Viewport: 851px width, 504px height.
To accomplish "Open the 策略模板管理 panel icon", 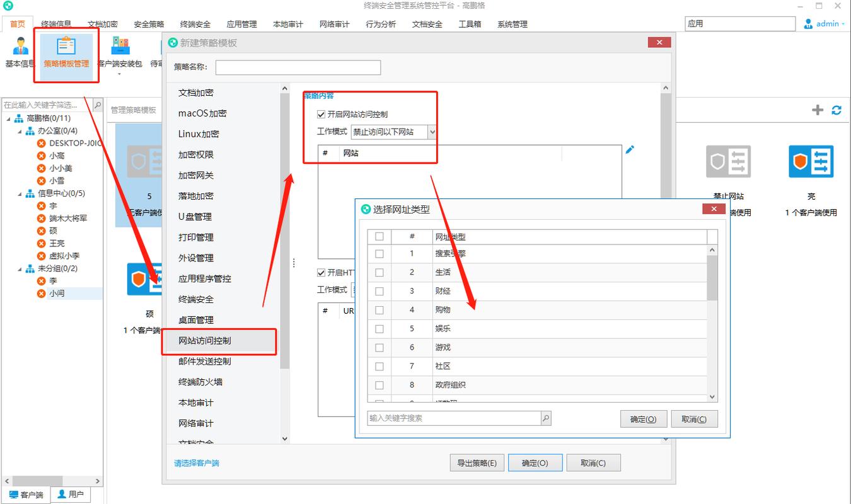I will [66, 54].
